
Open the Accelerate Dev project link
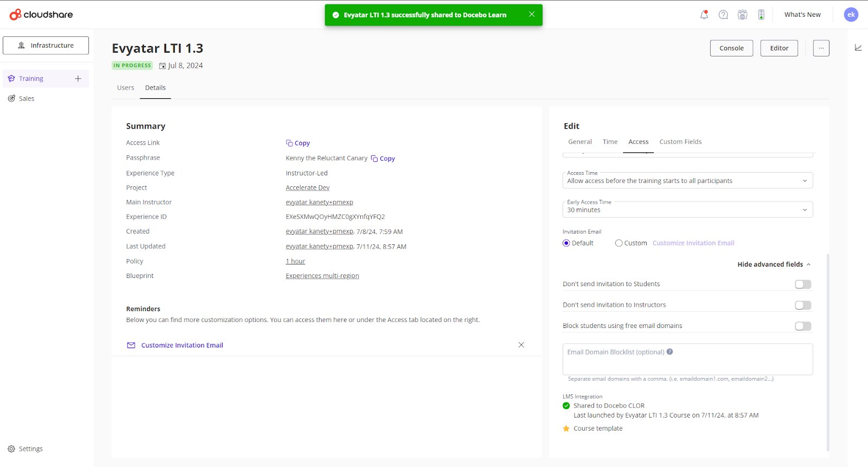pyautogui.click(x=308, y=188)
